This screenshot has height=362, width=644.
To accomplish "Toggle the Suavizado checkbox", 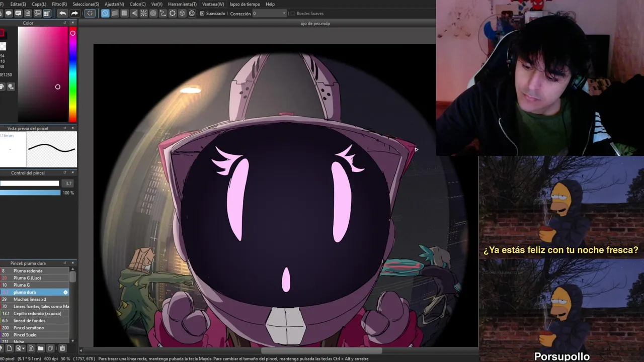I will point(202,14).
